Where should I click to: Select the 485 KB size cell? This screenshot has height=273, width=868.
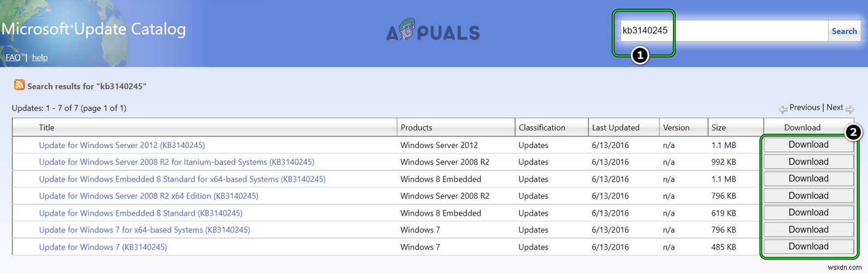coord(724,247)
